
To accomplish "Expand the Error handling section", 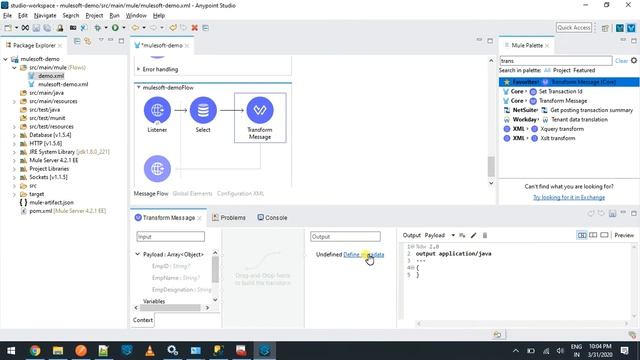I will pyautogui.click(x=138, y=69).
